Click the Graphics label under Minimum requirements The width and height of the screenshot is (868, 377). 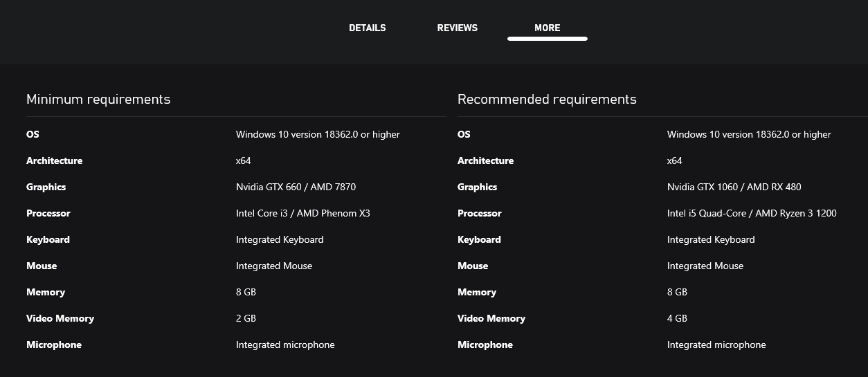[x=46, y=187]
